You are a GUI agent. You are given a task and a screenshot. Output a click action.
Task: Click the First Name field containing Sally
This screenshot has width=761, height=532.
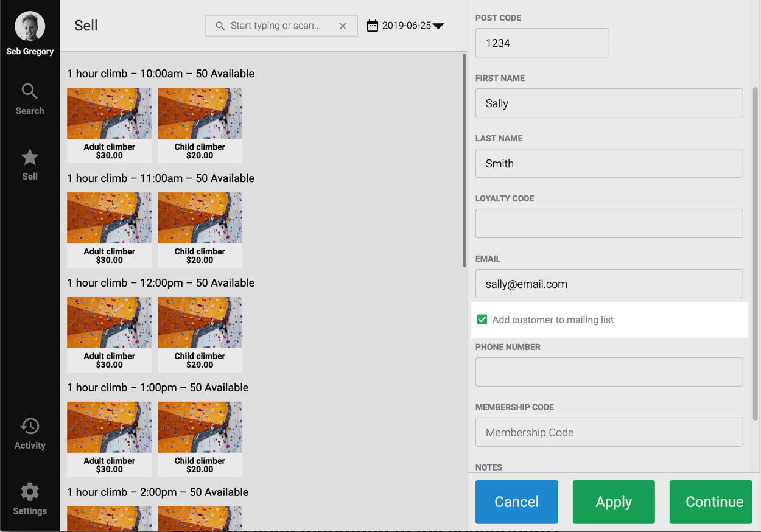(609, 103)
